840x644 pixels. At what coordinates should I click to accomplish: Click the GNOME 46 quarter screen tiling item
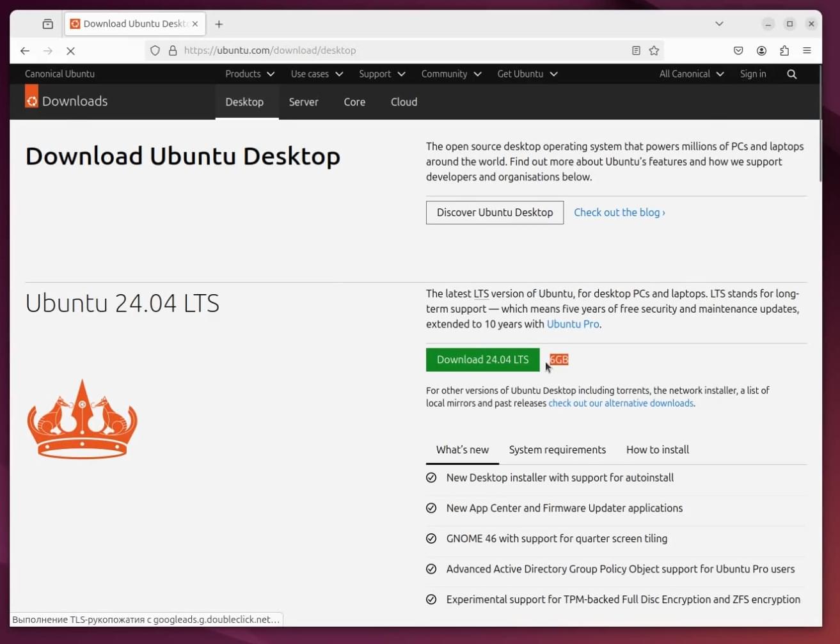click(x=557, y=538)
